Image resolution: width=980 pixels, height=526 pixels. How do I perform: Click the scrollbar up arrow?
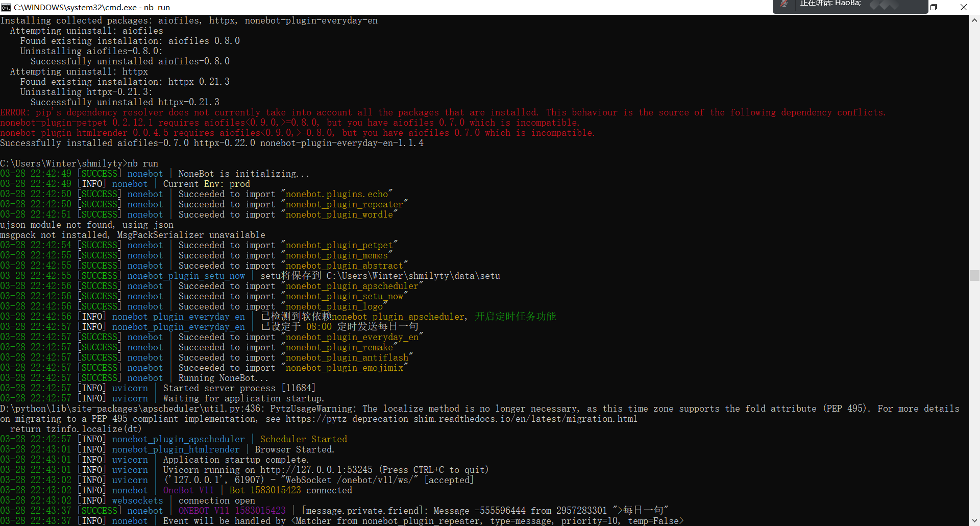coord(974,20)
